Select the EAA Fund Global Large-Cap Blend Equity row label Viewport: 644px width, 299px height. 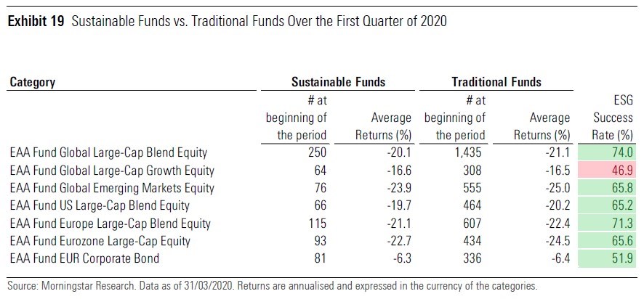click(x=108, y=153)
